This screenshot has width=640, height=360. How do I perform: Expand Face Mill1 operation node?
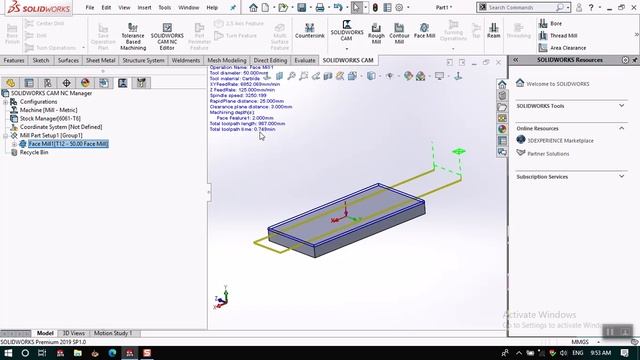(14, 144)
